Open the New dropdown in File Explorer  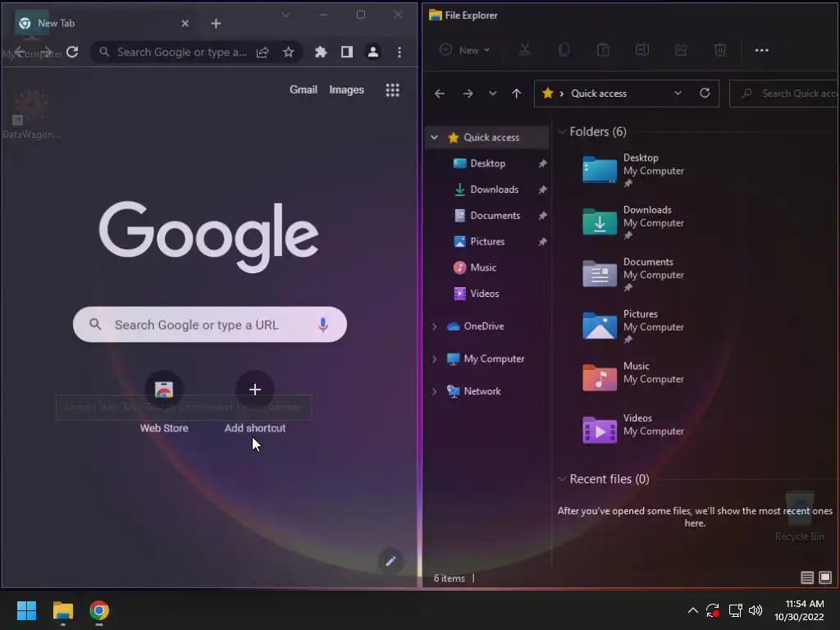[464, 50]
